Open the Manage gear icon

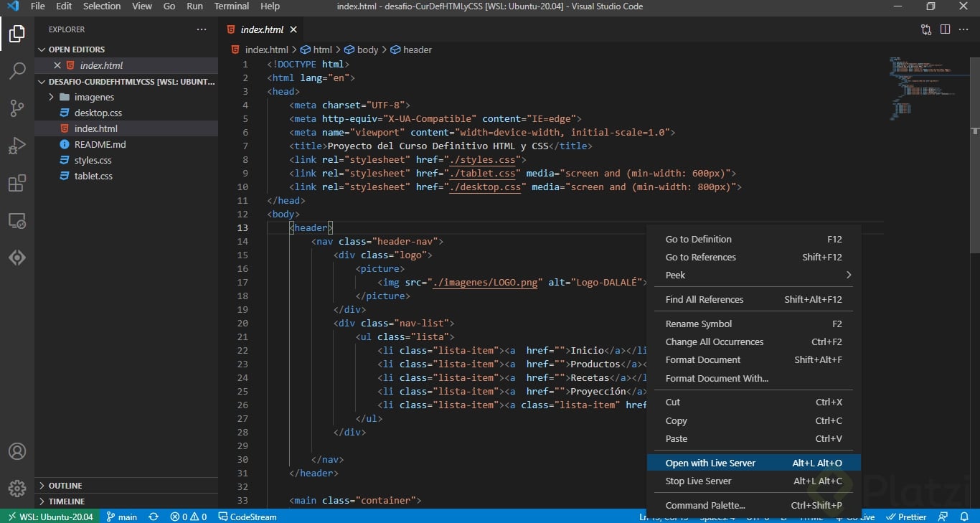click(17, 489)
